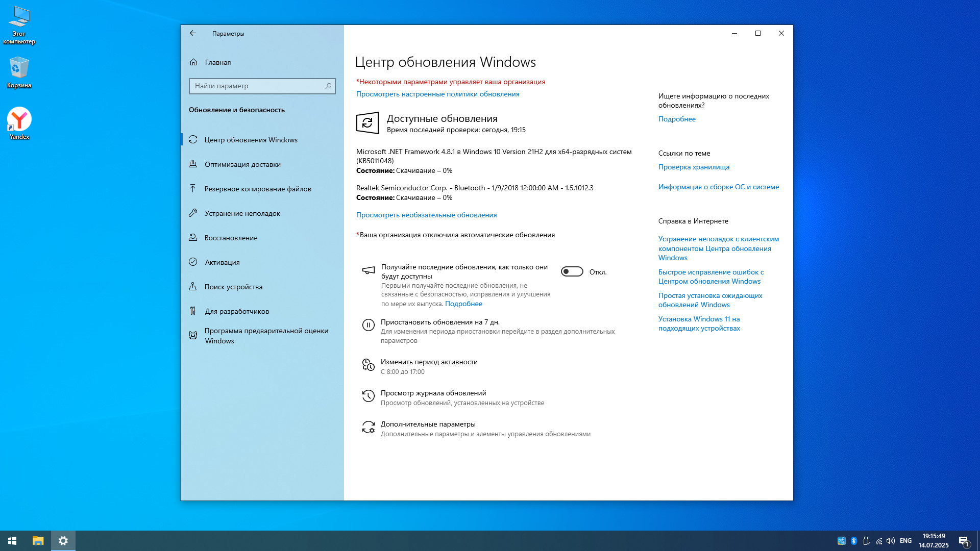Click Проверка хранилища link
This screenshot has width=980, height=551.
click(x=694, y=167)
